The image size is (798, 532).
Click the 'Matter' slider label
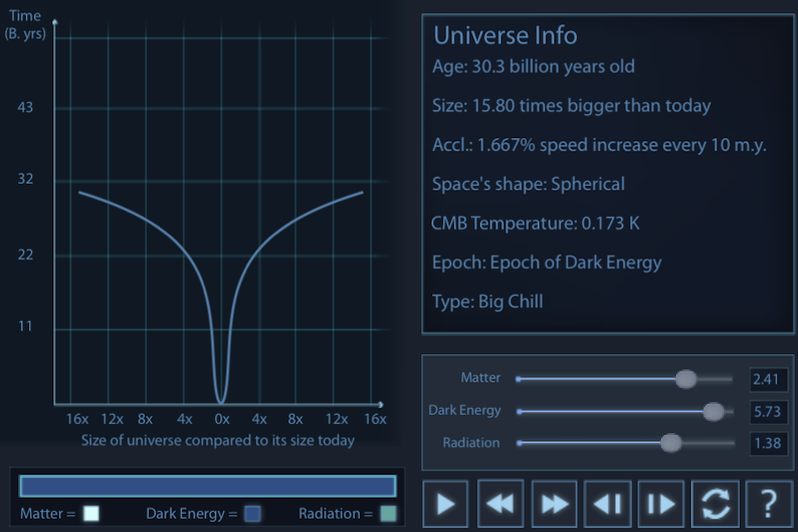coord(480,377)
